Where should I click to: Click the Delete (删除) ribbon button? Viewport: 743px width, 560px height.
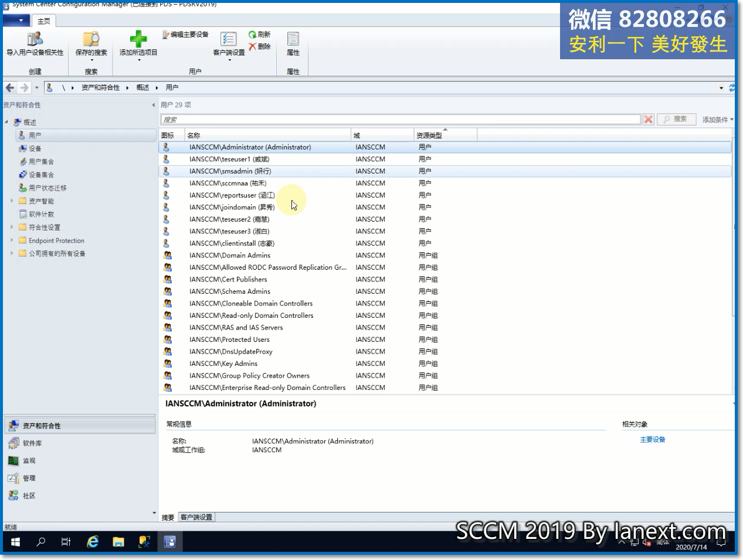260,46
